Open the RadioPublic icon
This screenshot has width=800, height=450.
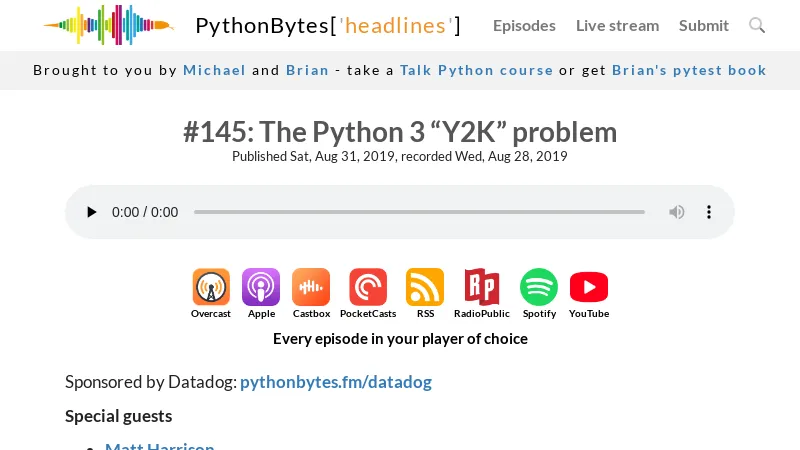[x=481, y=288]
